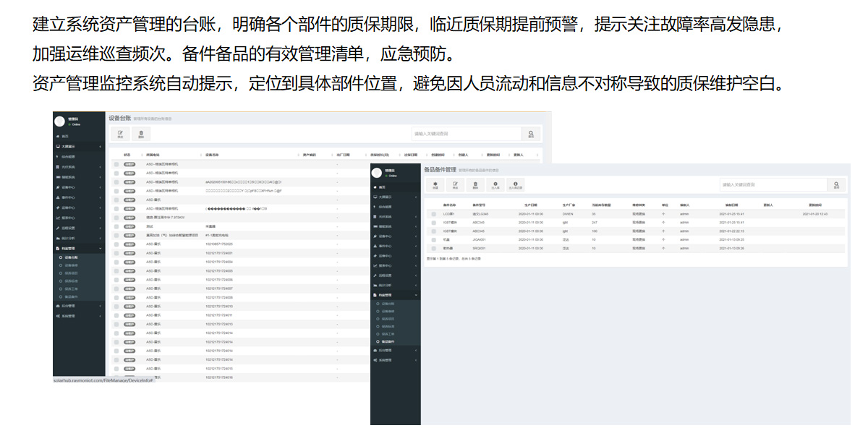Image resolution: width=868 pixels, height=436 pixels.
Task: Click the edit icon in 设备台账 toolbar
Action: [120, 134]
